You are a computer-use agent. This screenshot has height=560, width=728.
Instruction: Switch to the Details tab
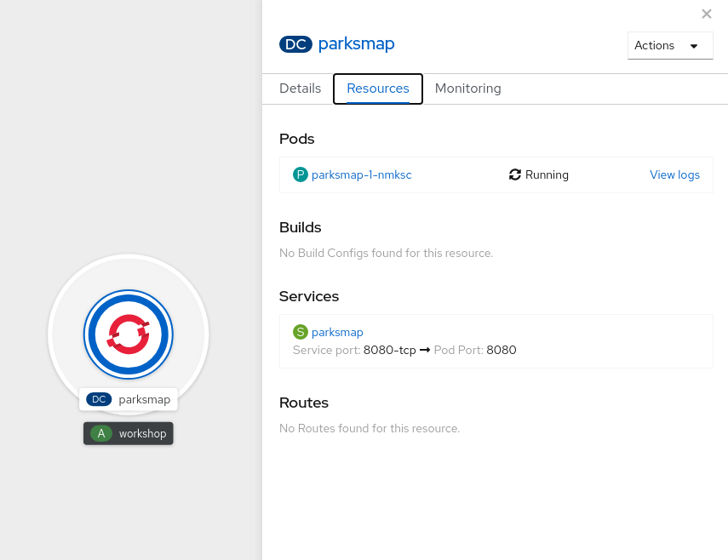300,89
